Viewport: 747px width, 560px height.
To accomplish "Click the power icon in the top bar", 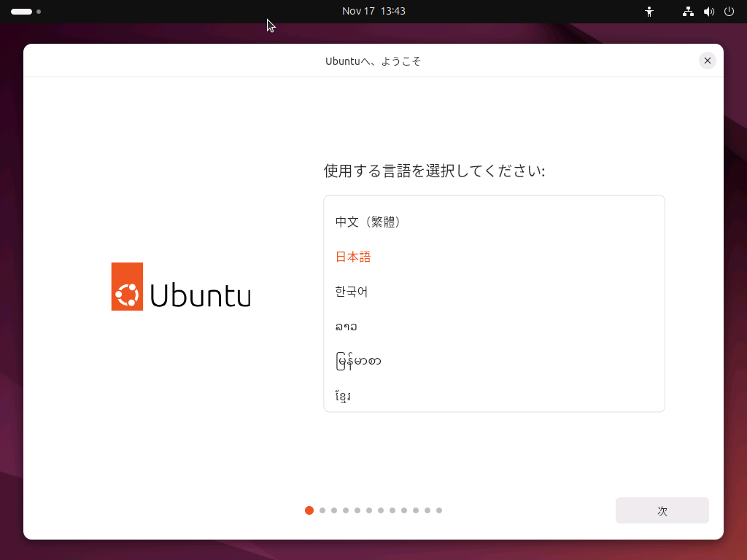I will 729,11.
